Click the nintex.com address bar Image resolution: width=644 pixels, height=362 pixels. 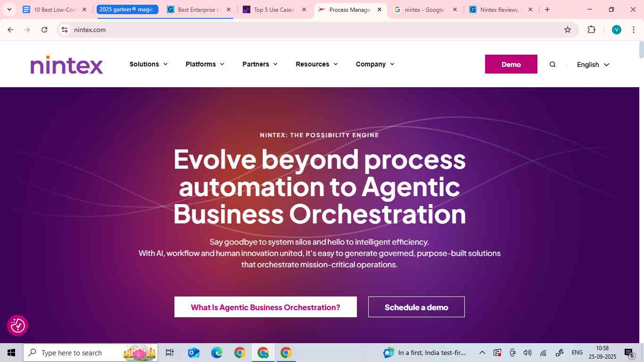tap(316, 30)
